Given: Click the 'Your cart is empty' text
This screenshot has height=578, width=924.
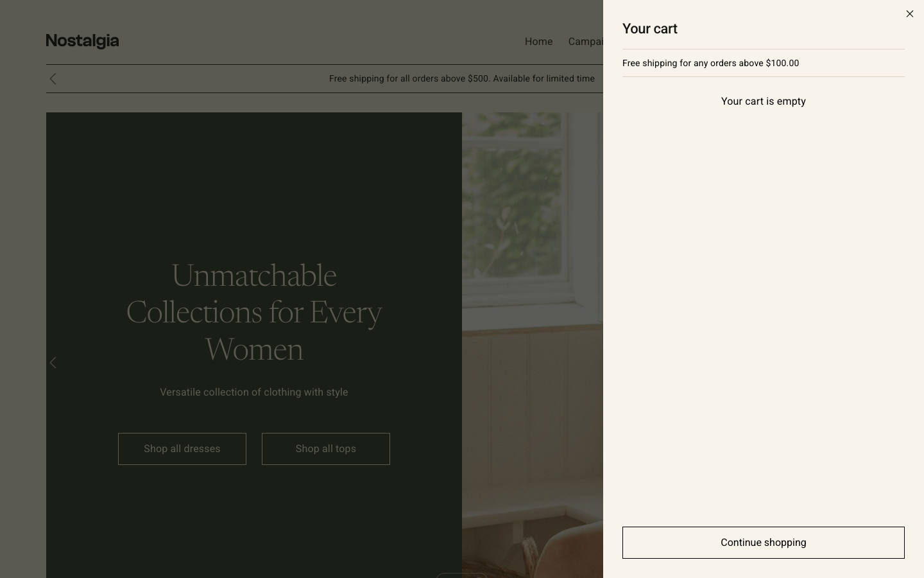Looking at the screenshot, I should pos(763,101).
